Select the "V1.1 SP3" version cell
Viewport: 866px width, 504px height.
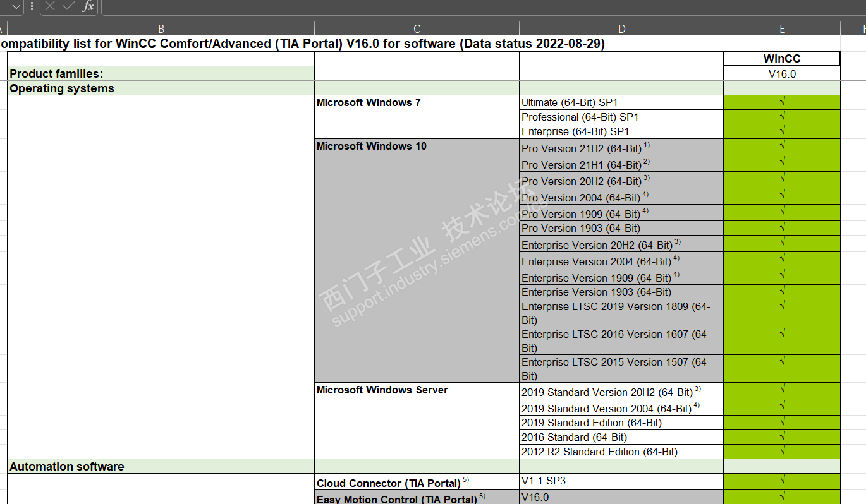coord(621,482)
